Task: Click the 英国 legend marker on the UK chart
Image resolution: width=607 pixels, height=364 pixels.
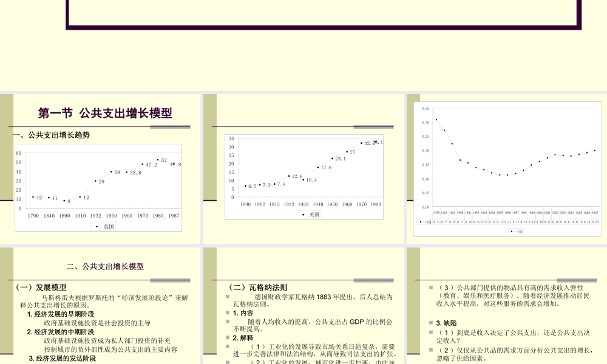Action: point(97,226)
